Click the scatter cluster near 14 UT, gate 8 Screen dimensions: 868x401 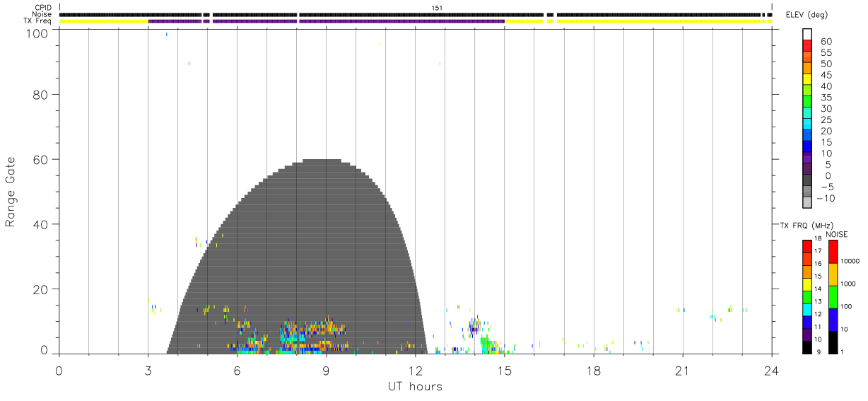474,326
